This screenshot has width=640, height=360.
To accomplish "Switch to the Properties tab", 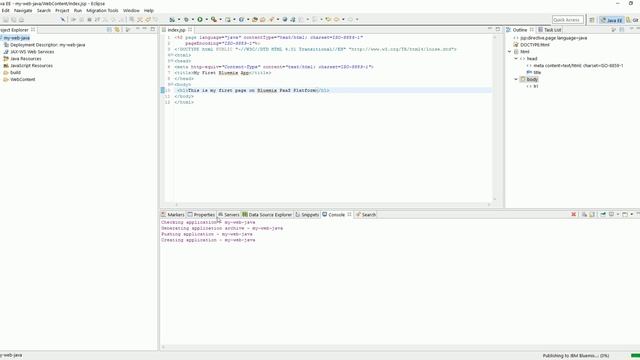I will click(201, 215).
